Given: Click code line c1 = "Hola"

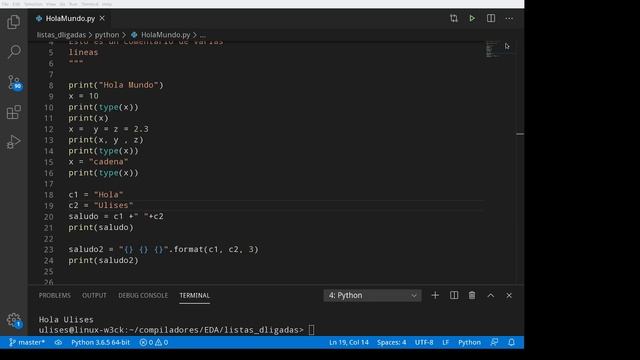Looking at the screenshot, I should pos(96,195).
